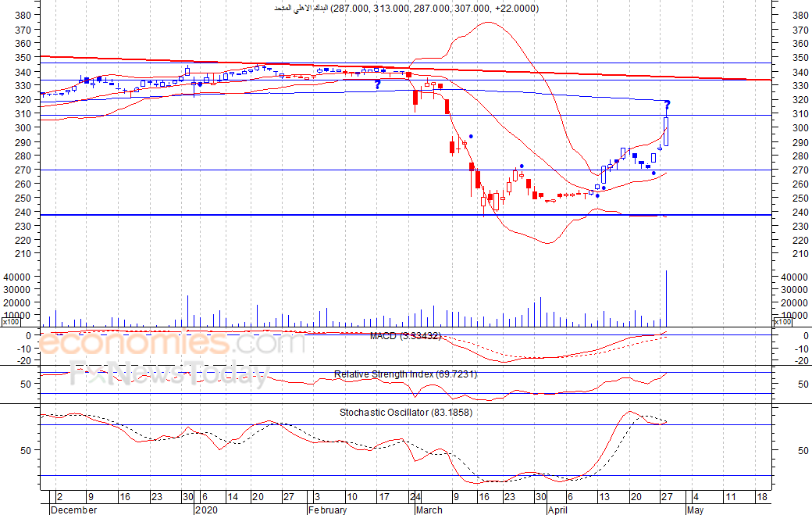Select the April month label

click(x=557, y=510)
